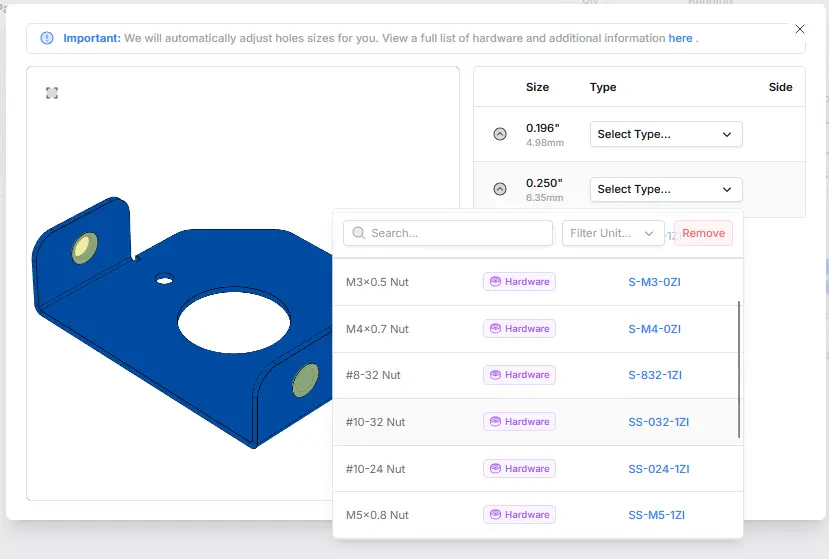Click the hardware list scrollbar

[739, 368]
